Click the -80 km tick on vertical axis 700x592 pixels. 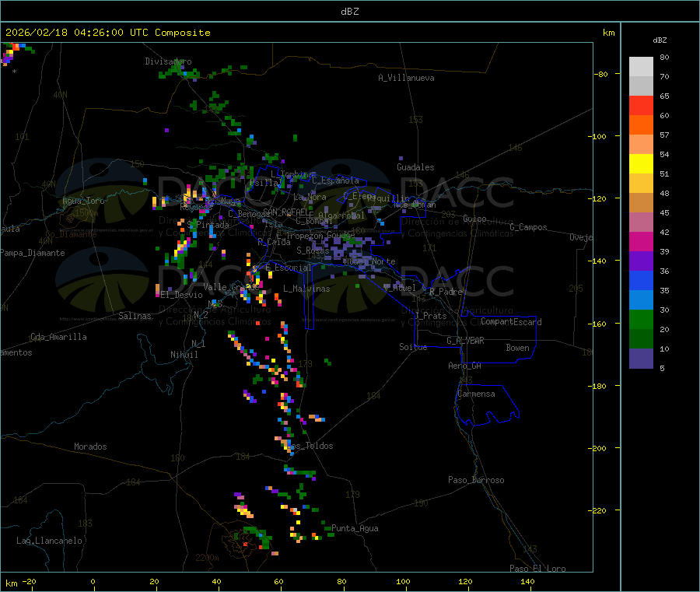click(601, 74)
